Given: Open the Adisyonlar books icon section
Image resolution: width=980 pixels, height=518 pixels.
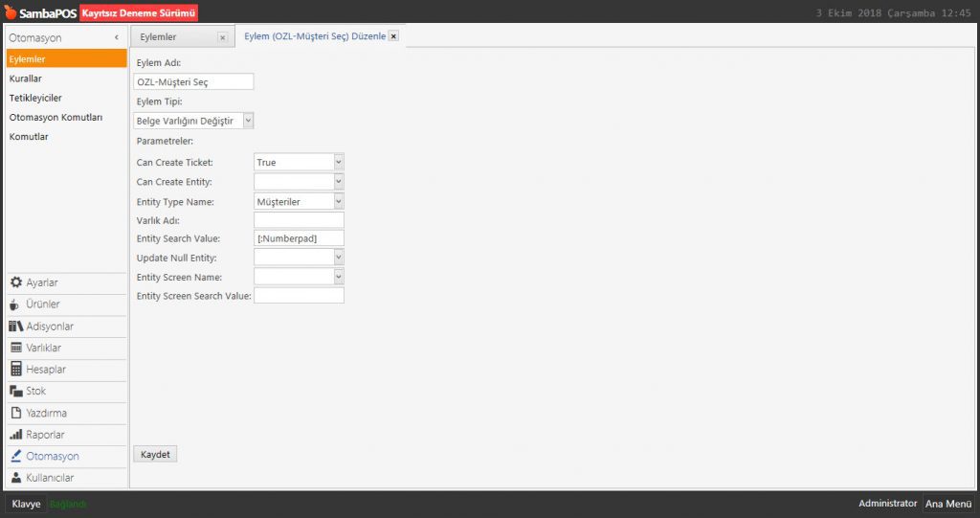Looking at the screenshot, I should pyautogui.click(x=16, y=327).
